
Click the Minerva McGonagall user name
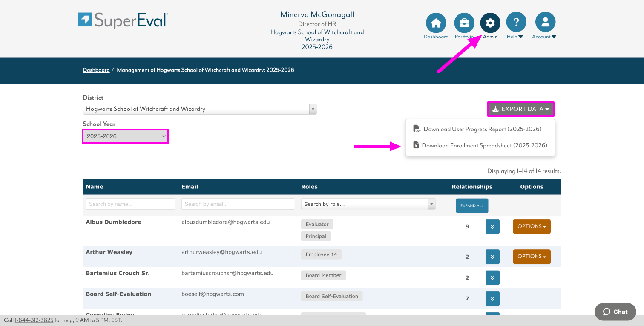[317, 14]
